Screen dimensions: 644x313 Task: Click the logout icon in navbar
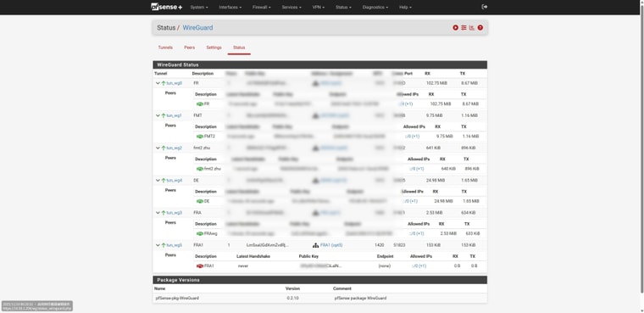point(484,7)
